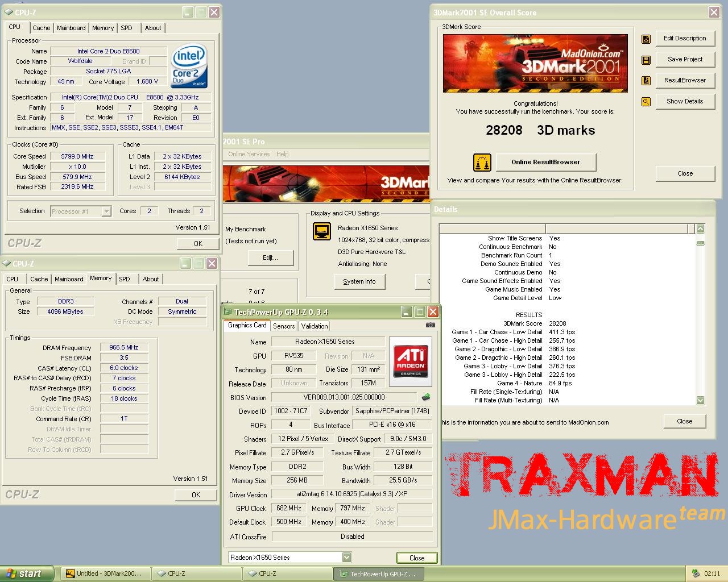Click the Core Speed 5799.0 MHz value
The image size is (728, 582).
(77, 156)
